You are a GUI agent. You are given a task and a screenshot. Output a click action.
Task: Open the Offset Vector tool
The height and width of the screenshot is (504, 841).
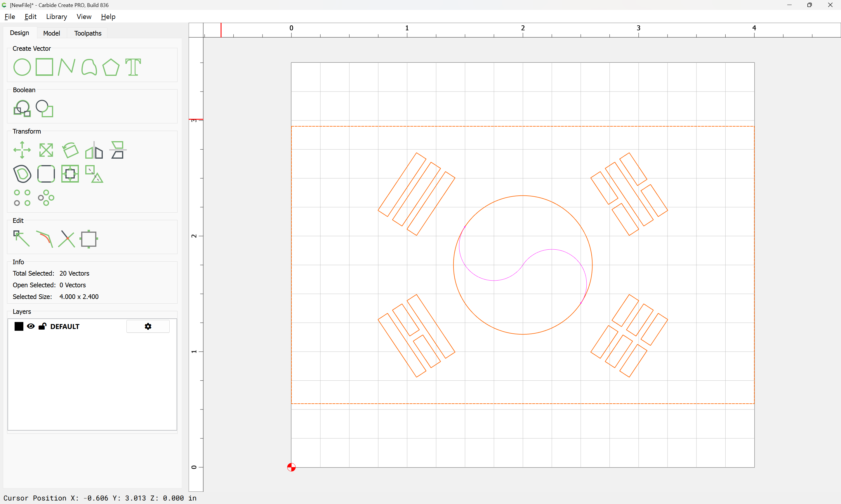(22, 174)
